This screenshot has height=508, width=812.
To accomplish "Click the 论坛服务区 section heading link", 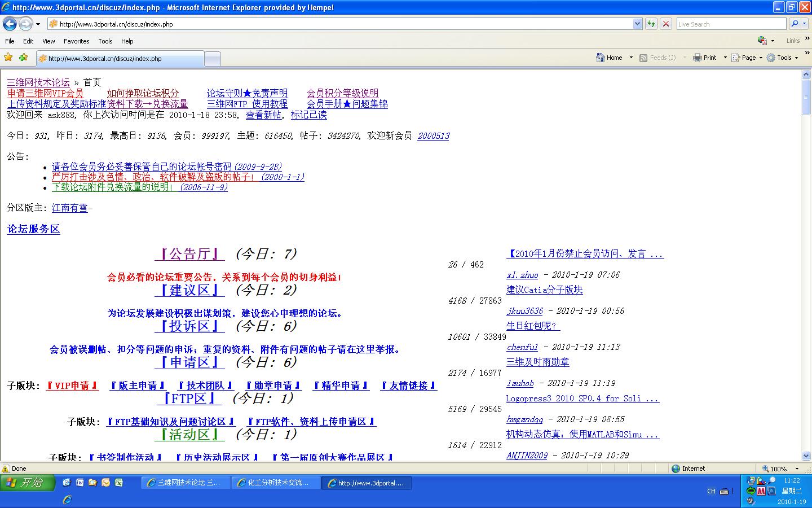I will click(33, 229).
